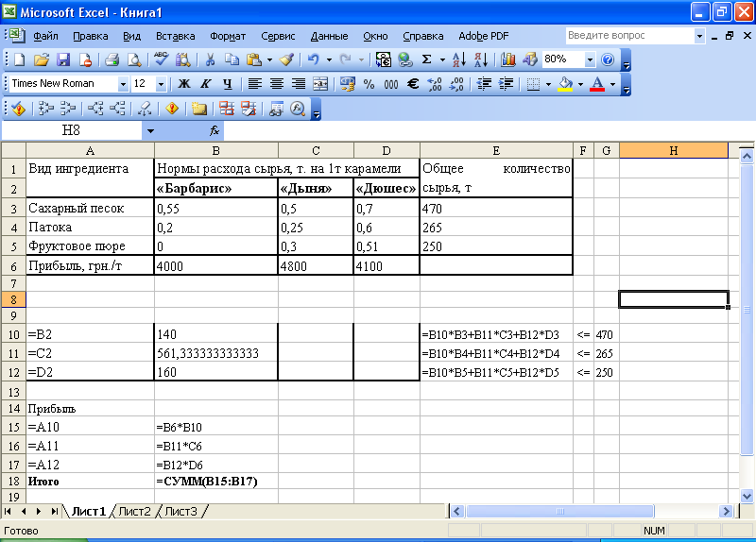Open the font color dropdown arrow
The height and width of the screenshot is (542, 756).
pos(612,84)
